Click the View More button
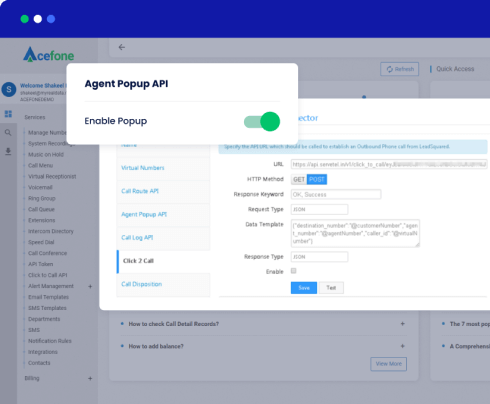Screen dimensions: 490x404 tap(389, 364)
